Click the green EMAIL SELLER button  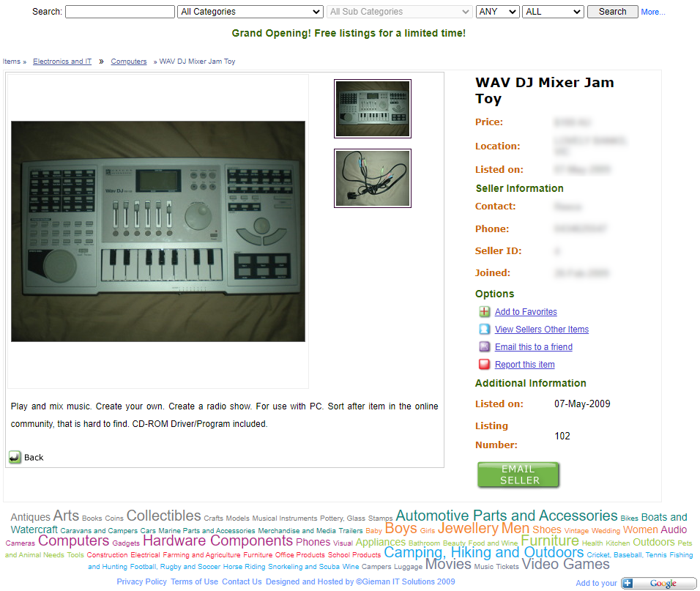[518, 475]
